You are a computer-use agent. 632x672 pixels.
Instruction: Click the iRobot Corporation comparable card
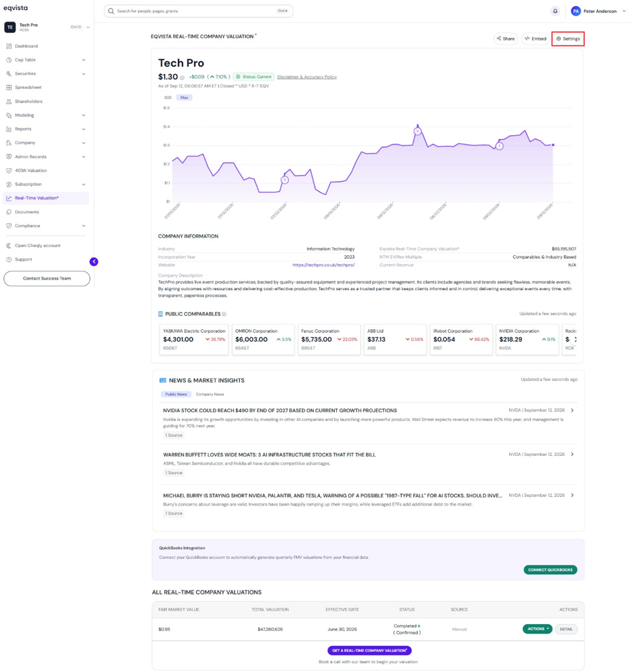(461, 339)
